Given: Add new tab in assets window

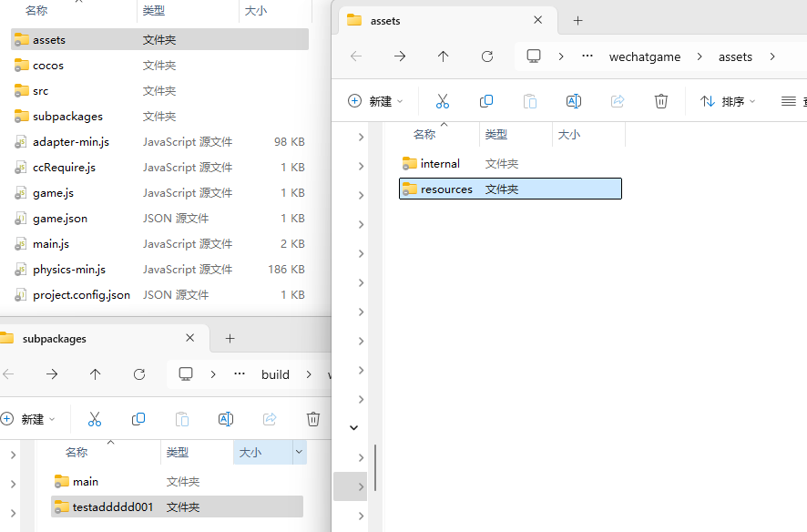Looking at the screenshot, I should pyautogui.click(x=578, y=21).
